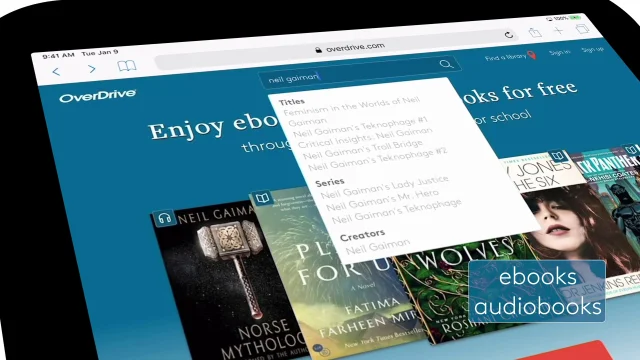
Task: Click the battery status indicator
Action: point(575,18)
